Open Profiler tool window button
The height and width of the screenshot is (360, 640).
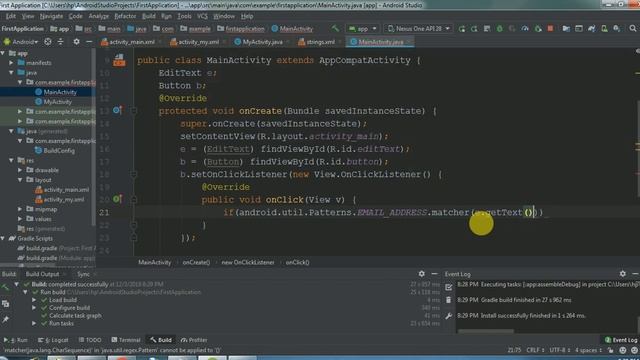pyautogui.click(x=194, y=340)
